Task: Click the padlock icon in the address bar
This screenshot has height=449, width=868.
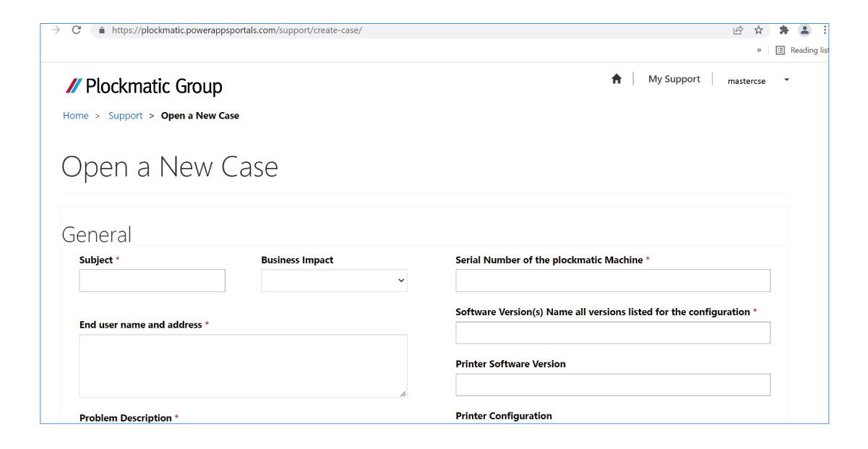Action: [102, 30]
